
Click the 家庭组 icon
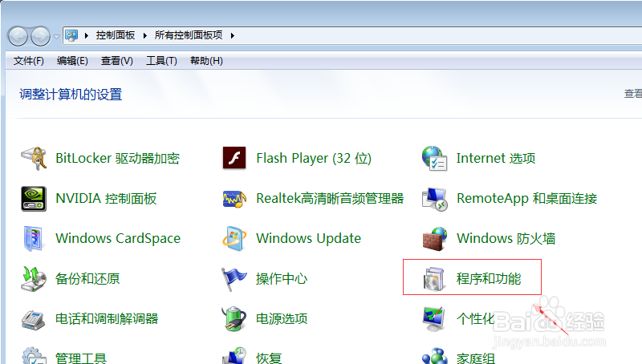(434, 356)
